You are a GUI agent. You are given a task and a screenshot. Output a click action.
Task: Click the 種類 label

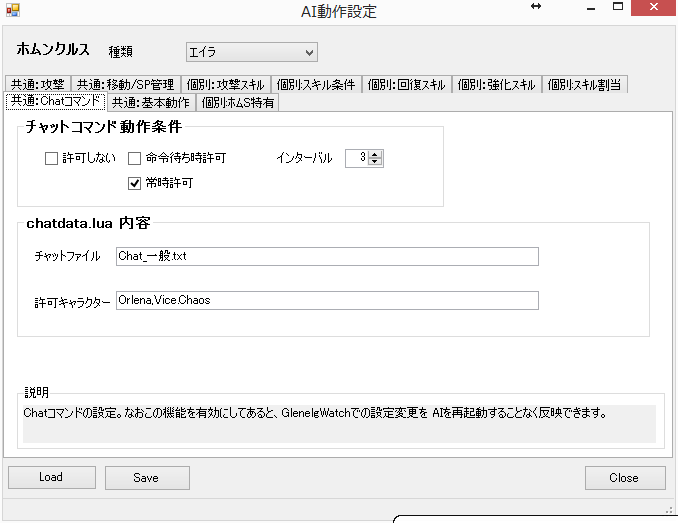[121, 52]
